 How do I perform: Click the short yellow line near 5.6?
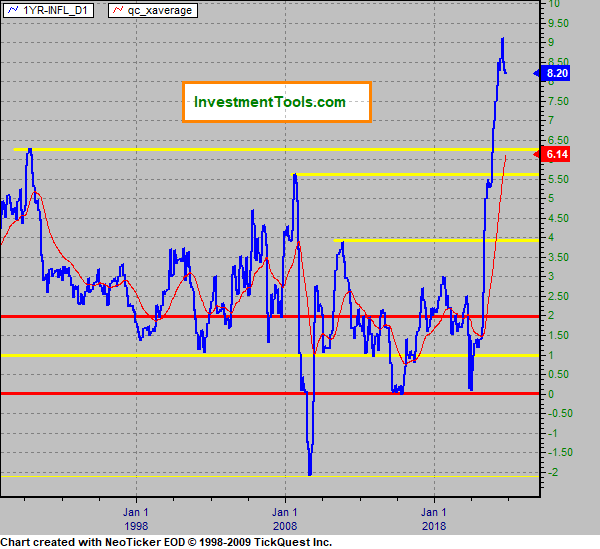(x=400, y=174)
